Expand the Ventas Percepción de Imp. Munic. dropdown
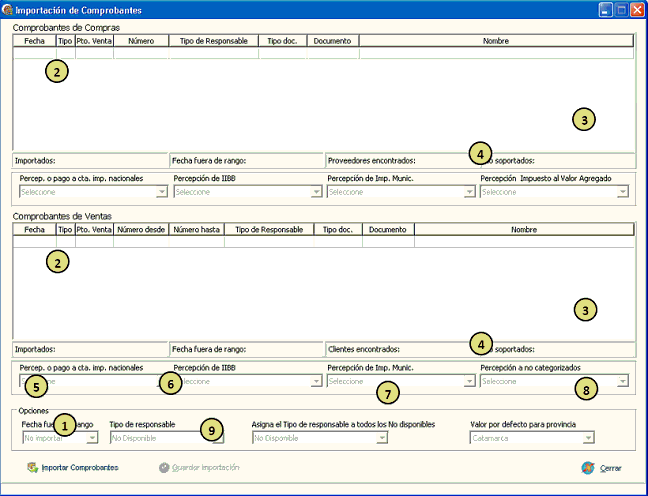 click(x=469, y=381)
